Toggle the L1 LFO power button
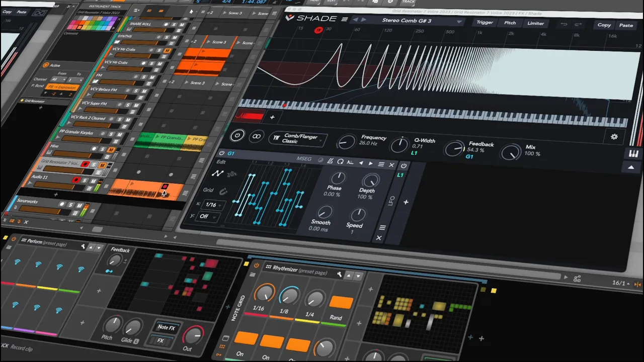644x362 pixels. [x=404, y=165]
